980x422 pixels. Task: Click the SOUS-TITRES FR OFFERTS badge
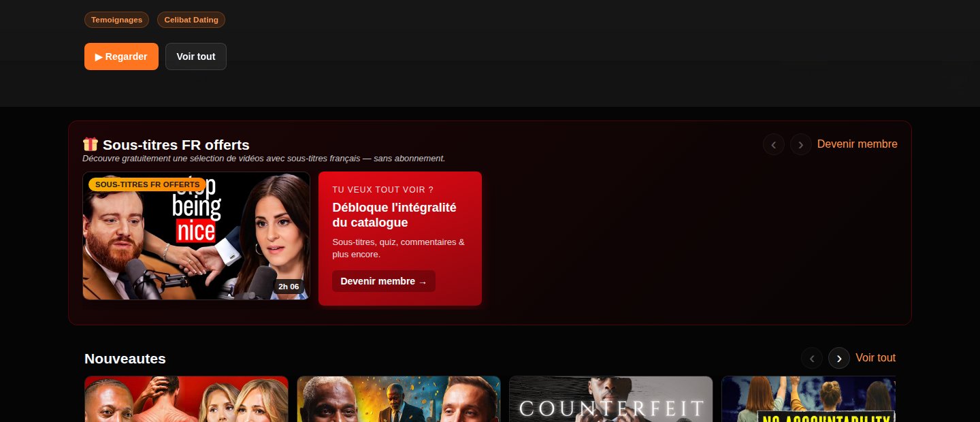click(147, 184)
